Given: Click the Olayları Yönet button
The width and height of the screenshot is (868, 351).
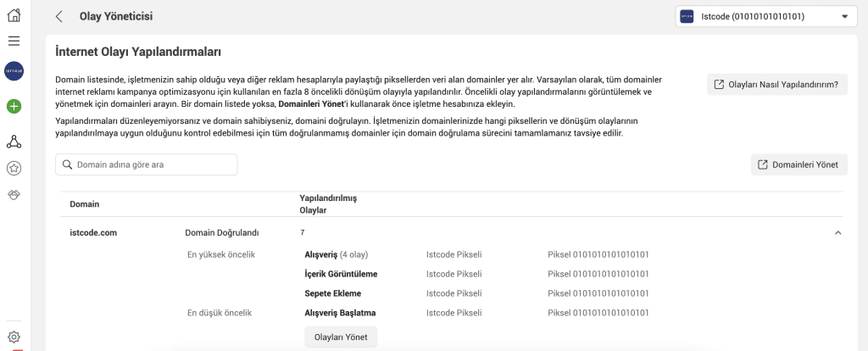Looking at the screenshot, I should [341, 337].
